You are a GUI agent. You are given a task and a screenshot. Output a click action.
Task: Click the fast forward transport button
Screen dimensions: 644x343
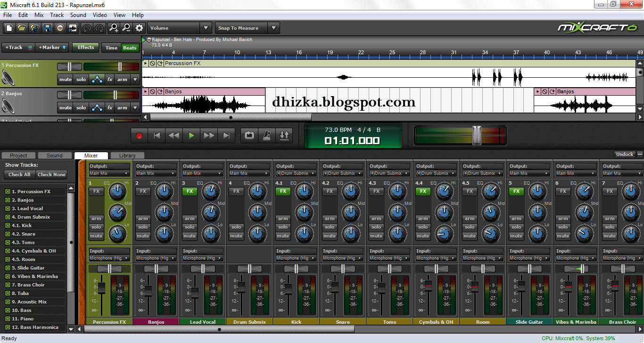tap(209, 136)
